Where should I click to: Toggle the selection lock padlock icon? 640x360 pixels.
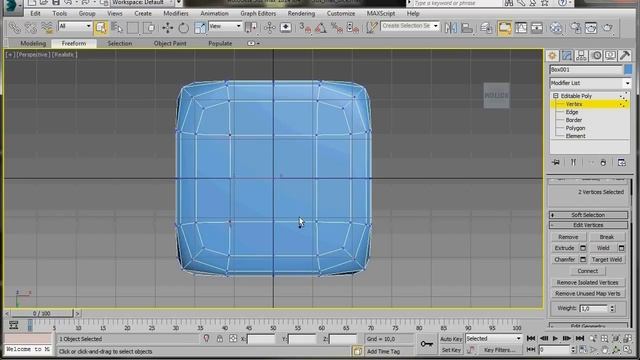click(x=220, y=339)
